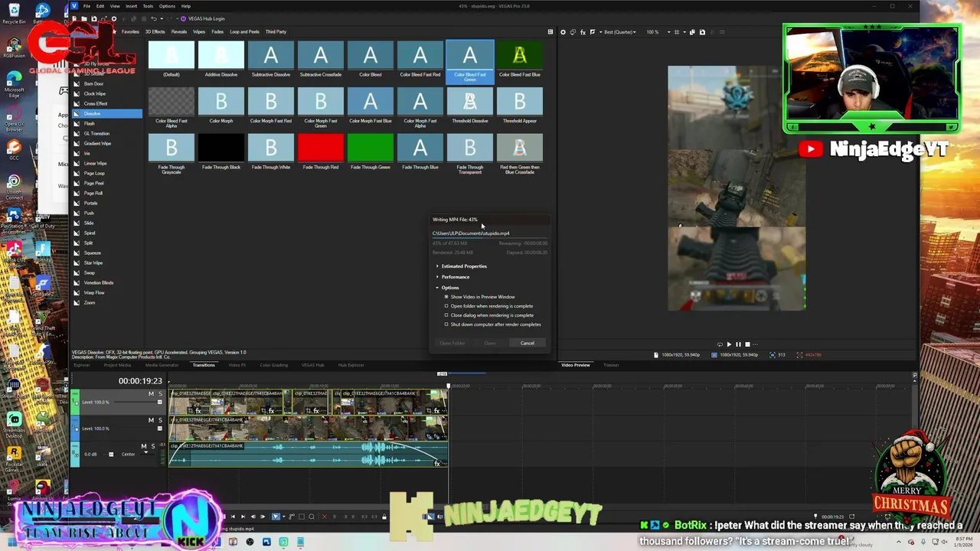This screenshot has height=551, width=980.
Task: Open video preview settings gear icon
Action: tap(563, 32)
